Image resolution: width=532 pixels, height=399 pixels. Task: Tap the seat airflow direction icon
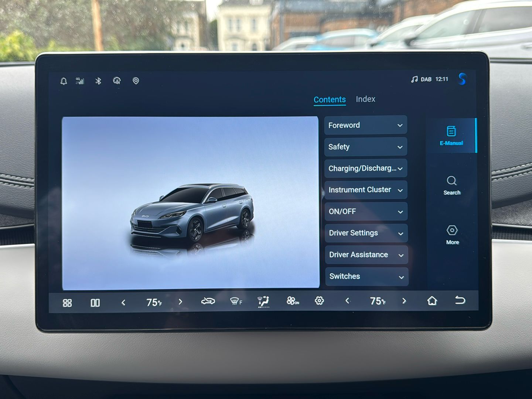click(263, 301)
